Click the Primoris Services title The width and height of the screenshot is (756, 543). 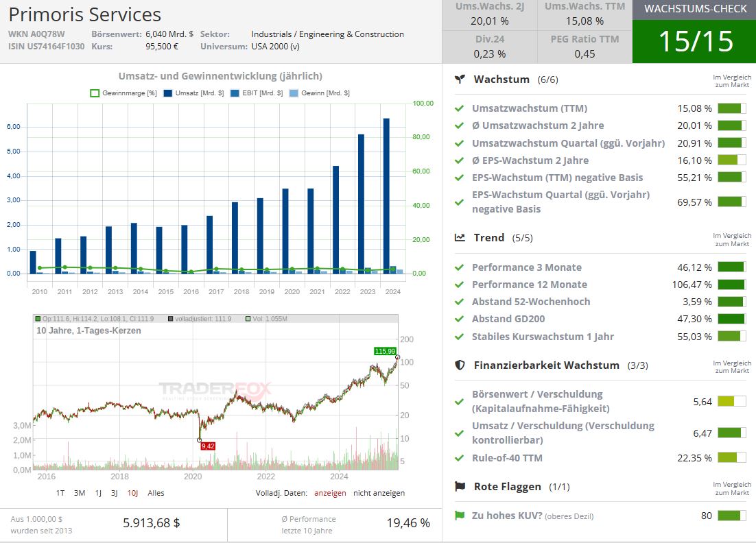tap(85, 15)
